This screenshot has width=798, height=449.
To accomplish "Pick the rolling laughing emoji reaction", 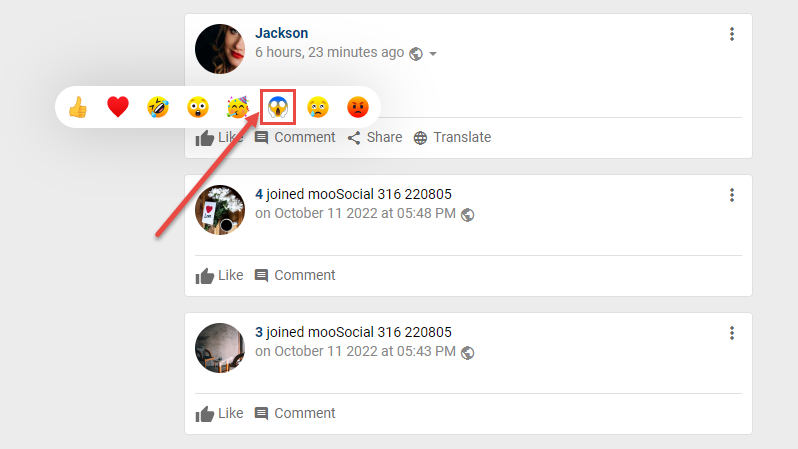I will coord(158,107).
